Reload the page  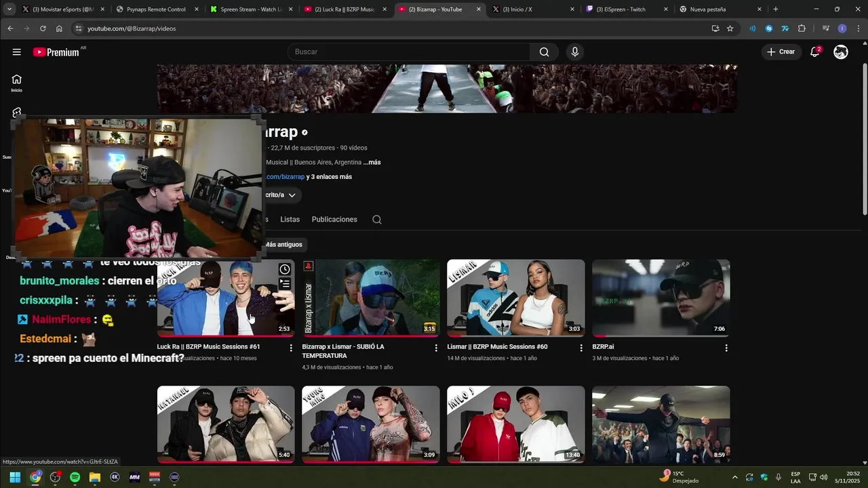[43, 28]
